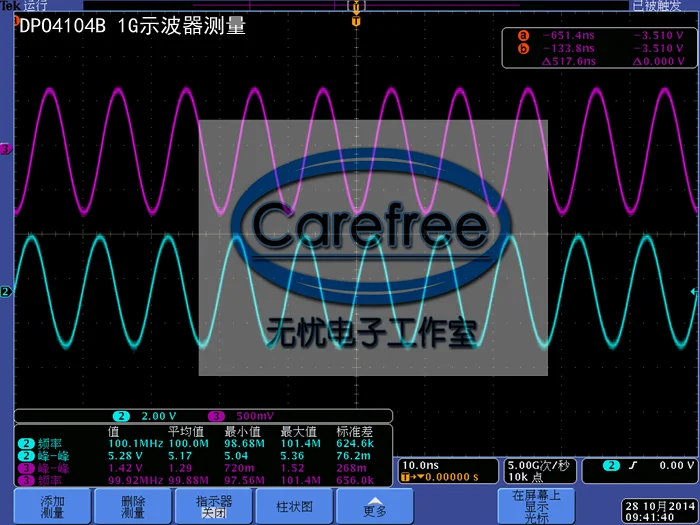The width and height of the screenshot is (700, 525).
Task: Click the 1.42 V peak-to-peak value
Action: [x=125, y=468]
